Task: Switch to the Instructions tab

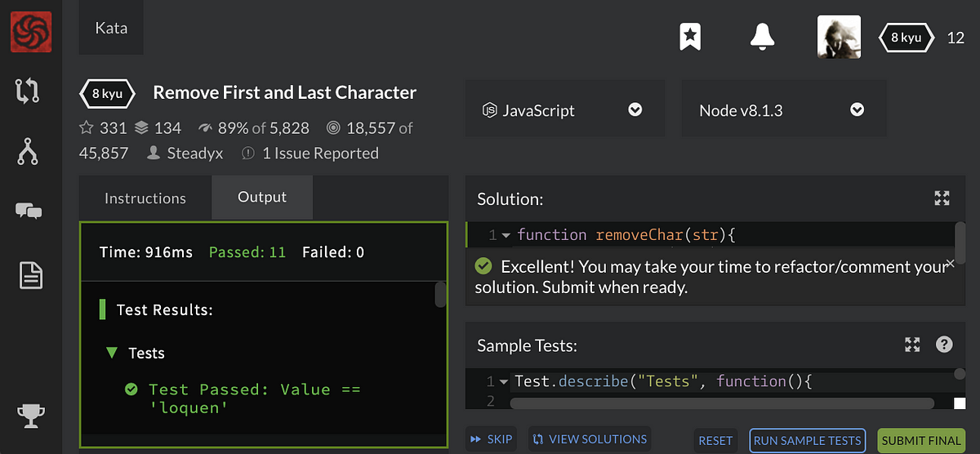Action: [145, 198]
